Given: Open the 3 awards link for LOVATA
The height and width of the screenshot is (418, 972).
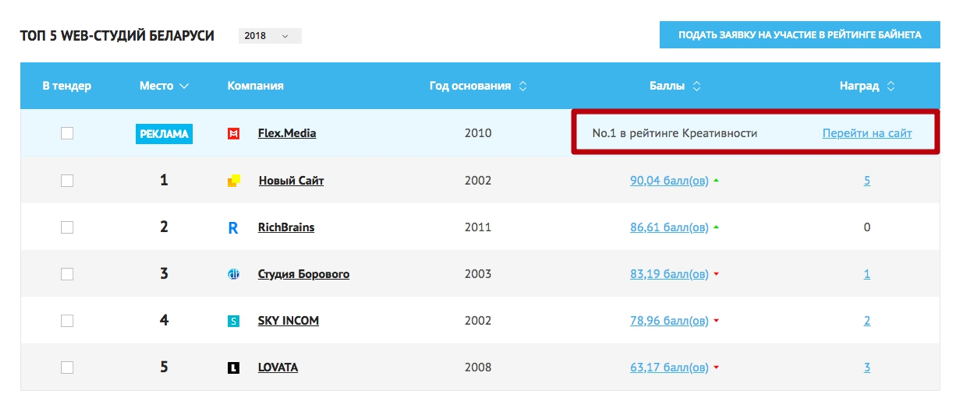Looking at the screenshot, I should [x=867, y=368].
